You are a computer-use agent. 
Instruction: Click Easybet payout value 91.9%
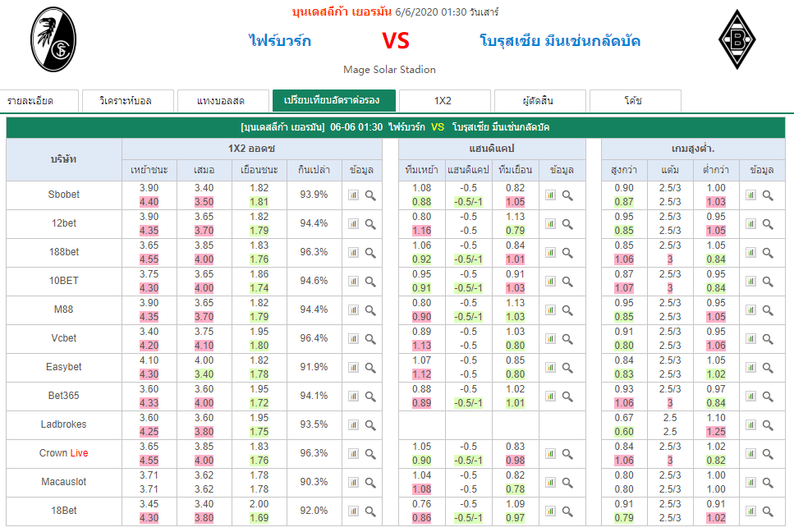point(314,367)
